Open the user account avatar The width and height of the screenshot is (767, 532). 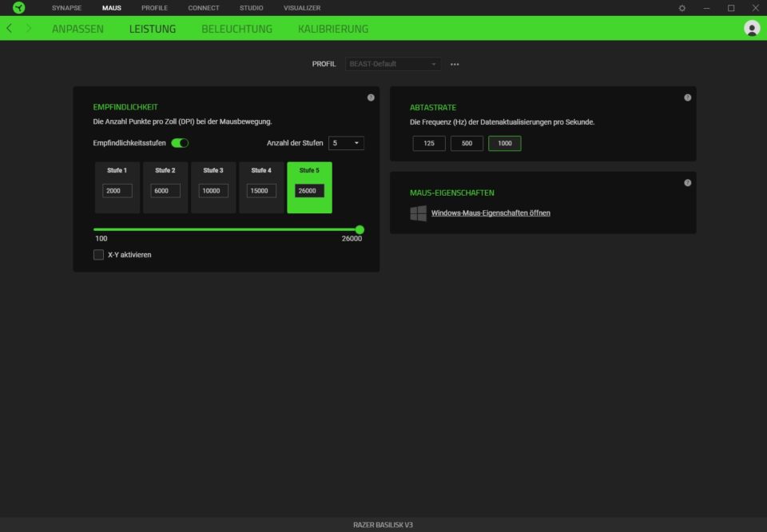[x=751, y=28]
